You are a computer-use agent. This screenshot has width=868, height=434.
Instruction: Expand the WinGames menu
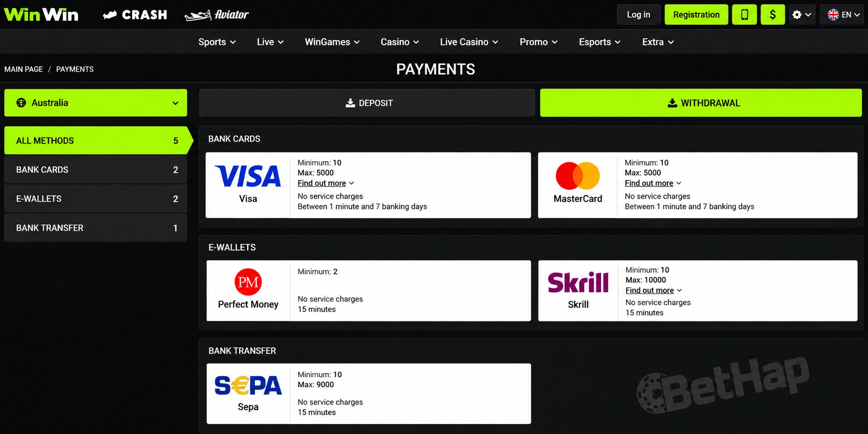click(332, 42)
